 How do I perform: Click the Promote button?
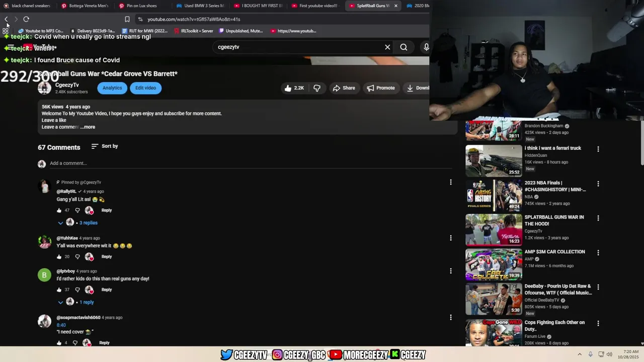[x=381, y=88]
